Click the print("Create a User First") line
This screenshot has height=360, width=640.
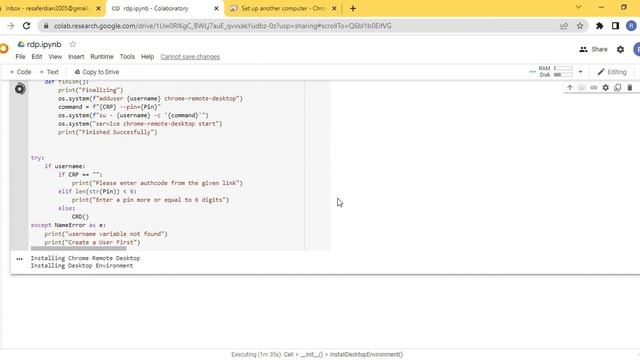tap(92, 242)
